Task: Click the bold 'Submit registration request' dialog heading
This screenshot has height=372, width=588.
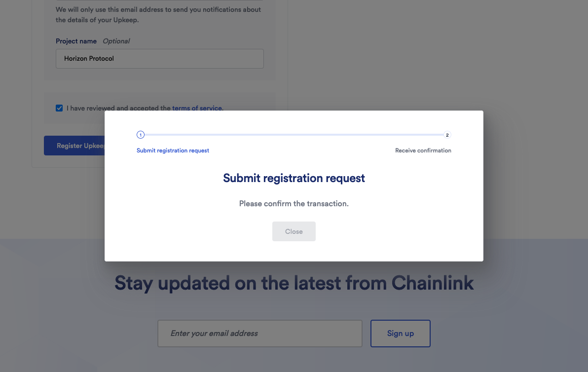Action: pyautogui.click(x=294, y=178)
